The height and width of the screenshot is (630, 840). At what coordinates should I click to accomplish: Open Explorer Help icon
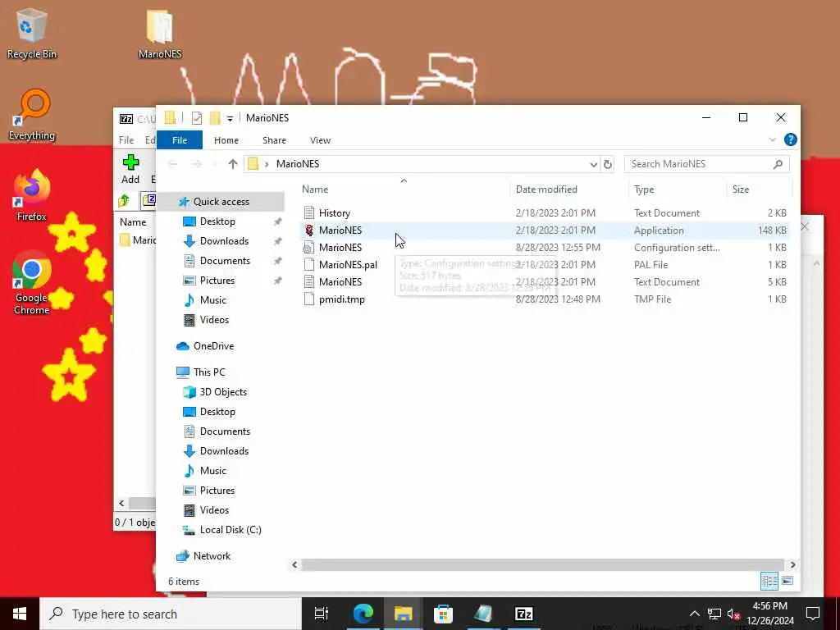click(x=790, y=139)
